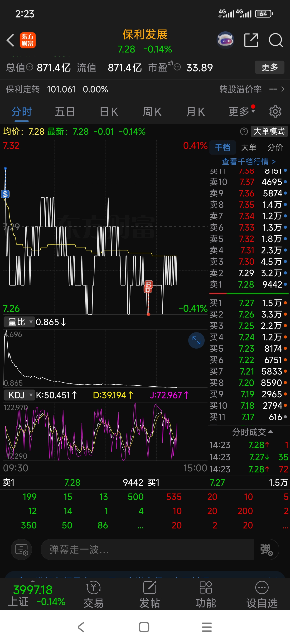Tap the help question mark beside 大单模式
Viewport: 290px width, 644px height.
pyautogui.click(x=244, y=131)
